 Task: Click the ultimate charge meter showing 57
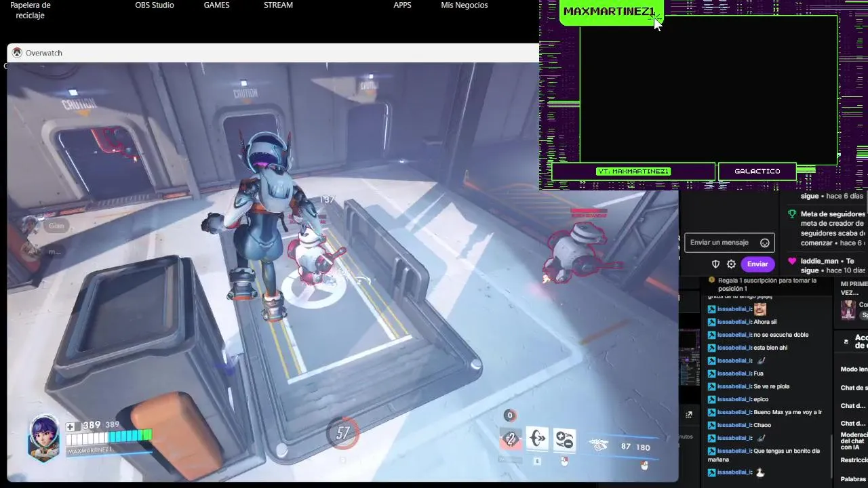[x=343, y=433]
